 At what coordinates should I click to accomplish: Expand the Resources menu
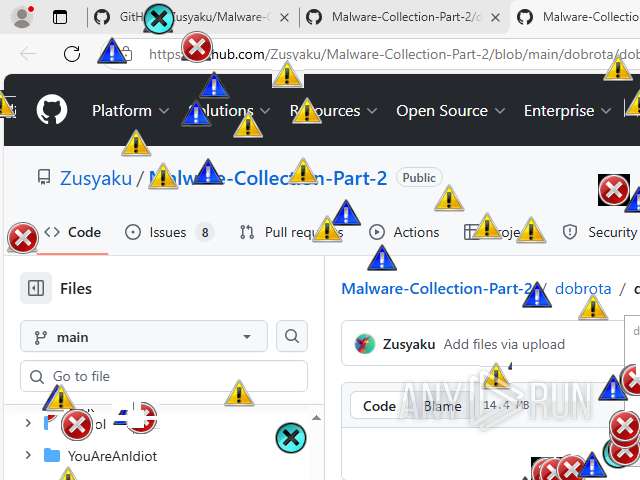(x=333, y=111)
